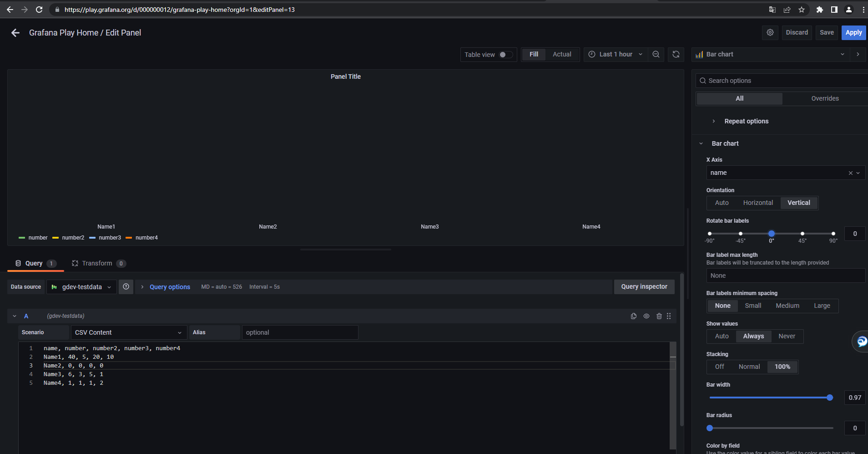The image size is (868, 454).
Task: Open the Bar chart visualization picker
Action: (x=771, y=55)
